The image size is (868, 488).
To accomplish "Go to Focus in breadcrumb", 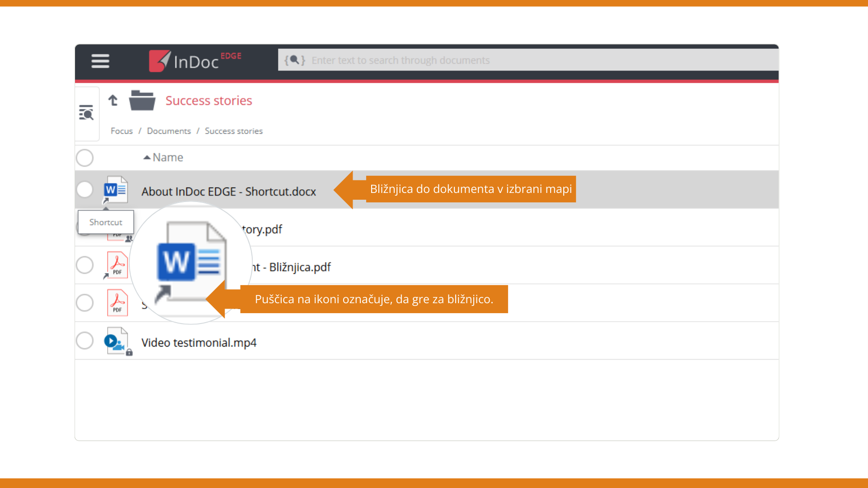I will point(122,131).
